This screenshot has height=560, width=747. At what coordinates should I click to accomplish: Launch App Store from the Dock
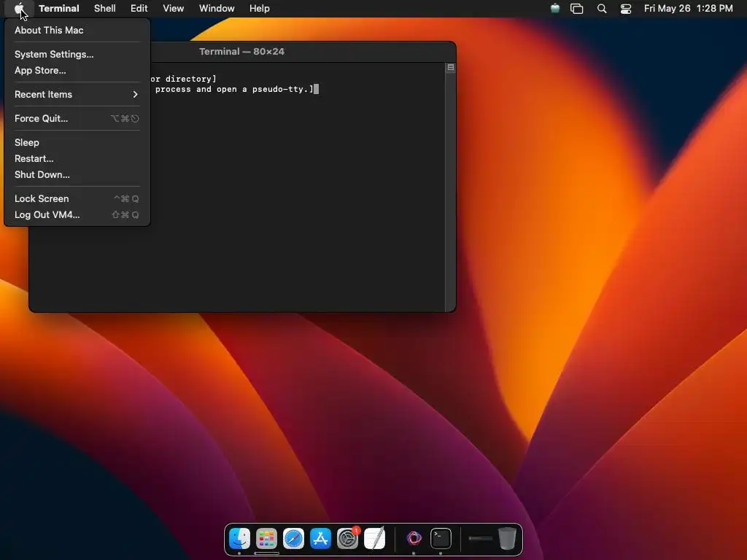tap(321, 539)
